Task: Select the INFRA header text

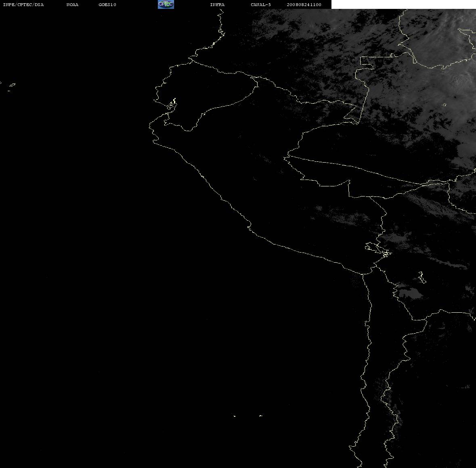Action: (x=217, y=4)
